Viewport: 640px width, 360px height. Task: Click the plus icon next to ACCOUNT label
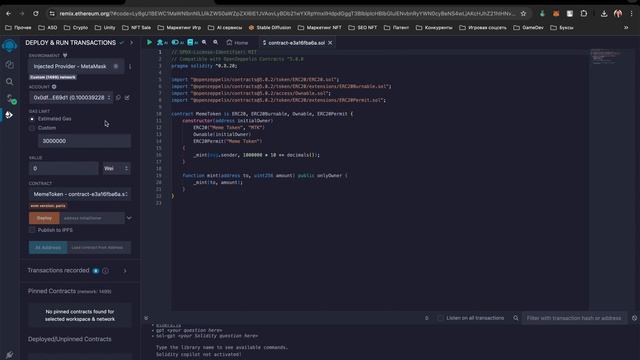coord(54,87)
